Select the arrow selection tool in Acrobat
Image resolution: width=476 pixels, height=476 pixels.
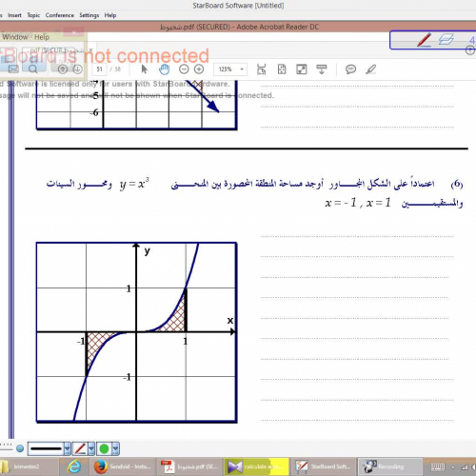[x=145, y=69]
